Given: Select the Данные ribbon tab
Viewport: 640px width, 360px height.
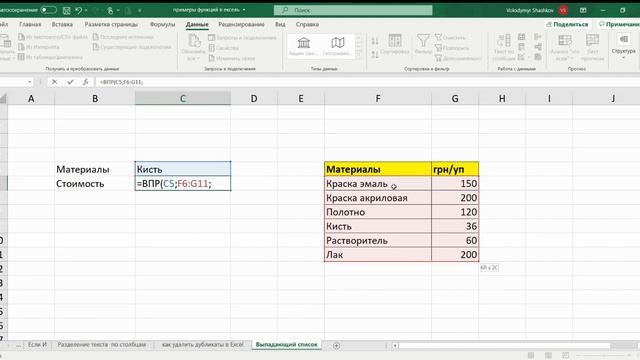Looking at the screenshot, I should 197,24.
